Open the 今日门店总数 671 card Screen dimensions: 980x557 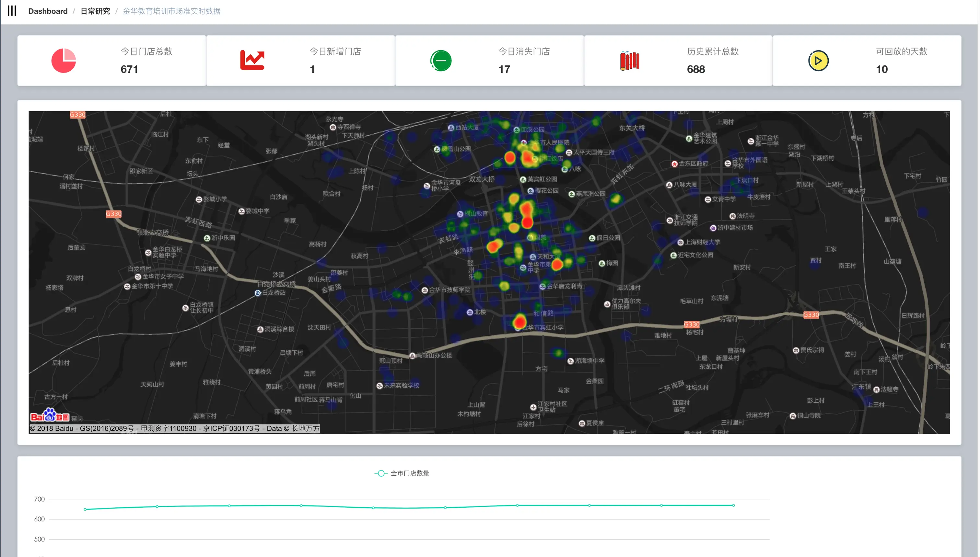112,61
